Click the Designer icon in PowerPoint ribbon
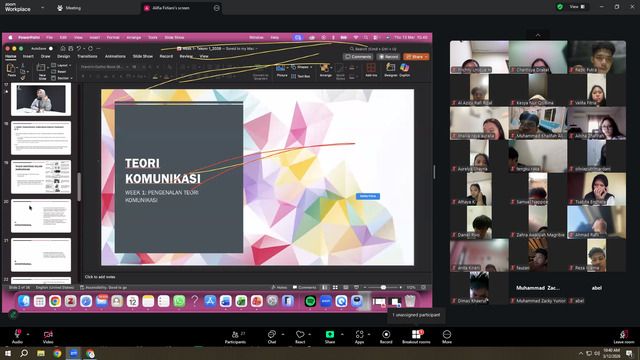 (x=391, y=69)
